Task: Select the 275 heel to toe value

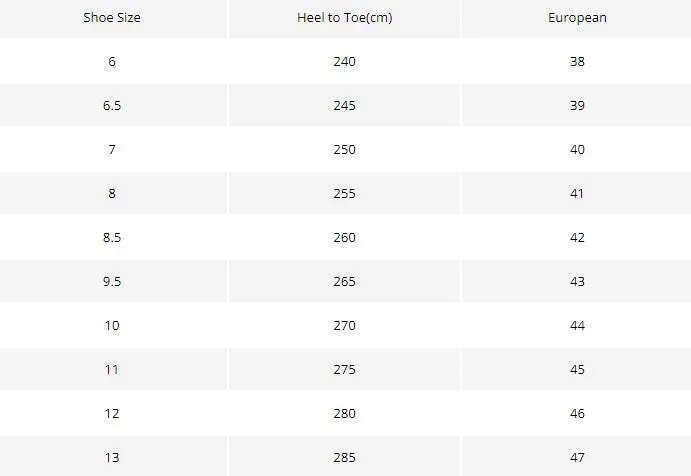Action: coord(345,369)
